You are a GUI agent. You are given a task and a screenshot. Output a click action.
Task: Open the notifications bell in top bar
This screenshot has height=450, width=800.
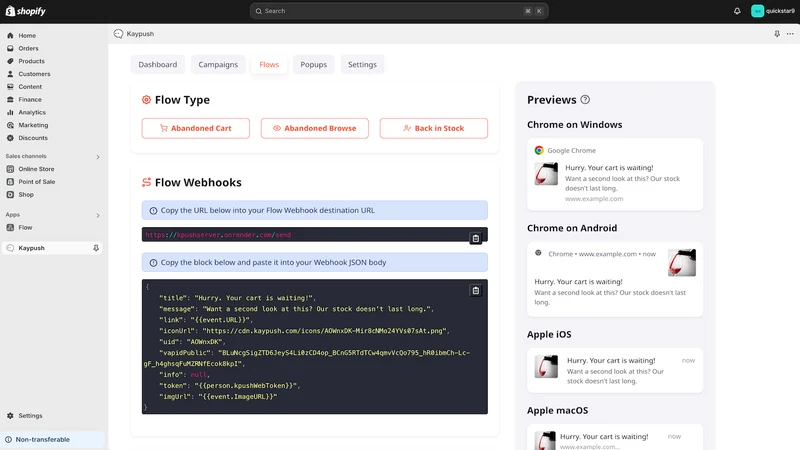(x=737, y=11)
